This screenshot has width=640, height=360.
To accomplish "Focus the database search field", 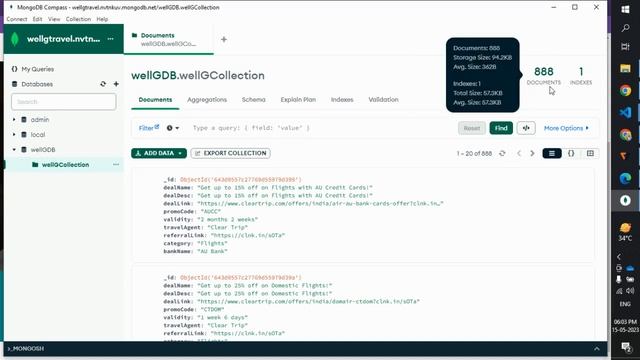I will pyautogui.click(x=64, y=102).
